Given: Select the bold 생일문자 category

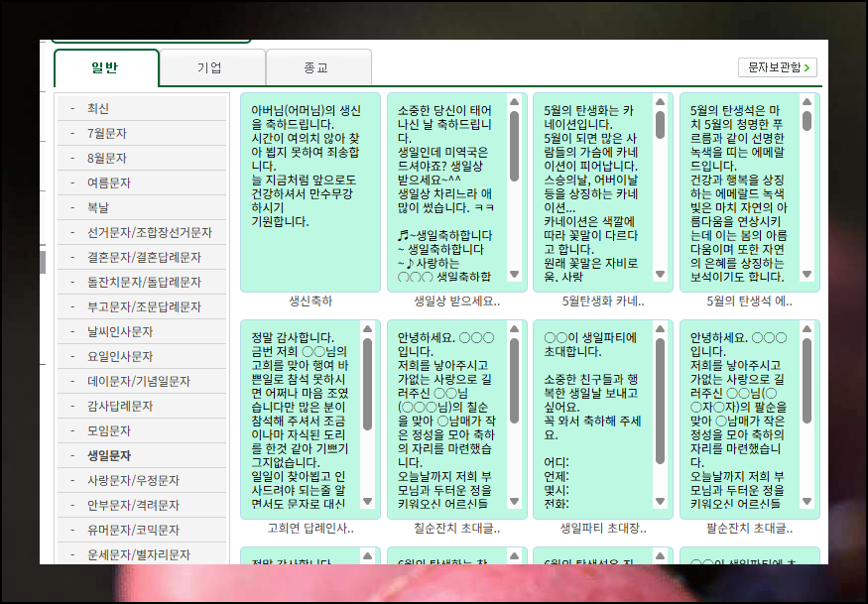Looking at the screenshot, I should (x=142, y=455).
